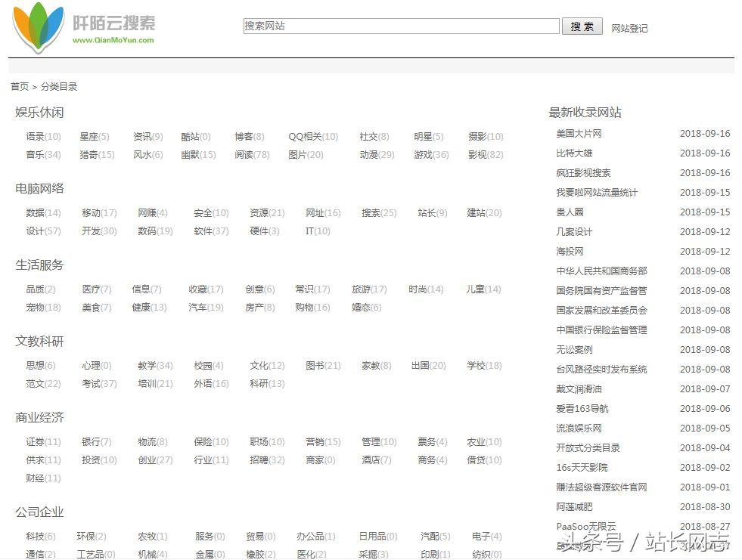Select the 博客(8) category

pyautogui.click(x=250, y=137)
